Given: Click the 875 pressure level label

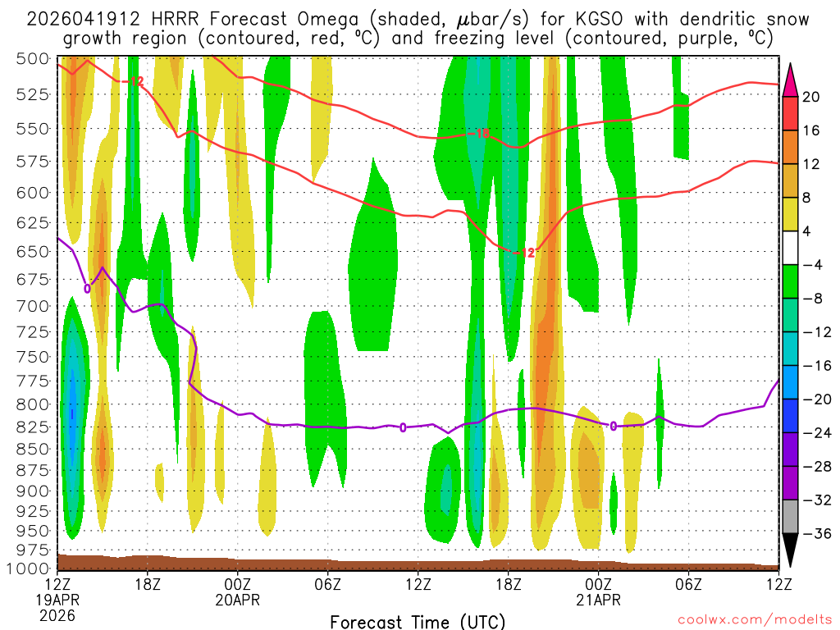Looking at the screenshot, I should (x=33, y=470).
